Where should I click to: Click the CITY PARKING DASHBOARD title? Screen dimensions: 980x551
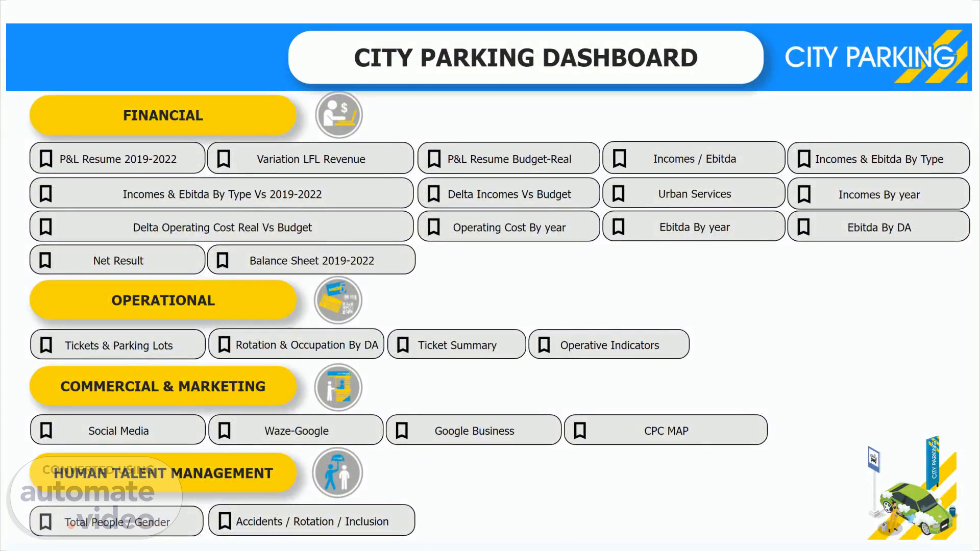click(526, 57)
